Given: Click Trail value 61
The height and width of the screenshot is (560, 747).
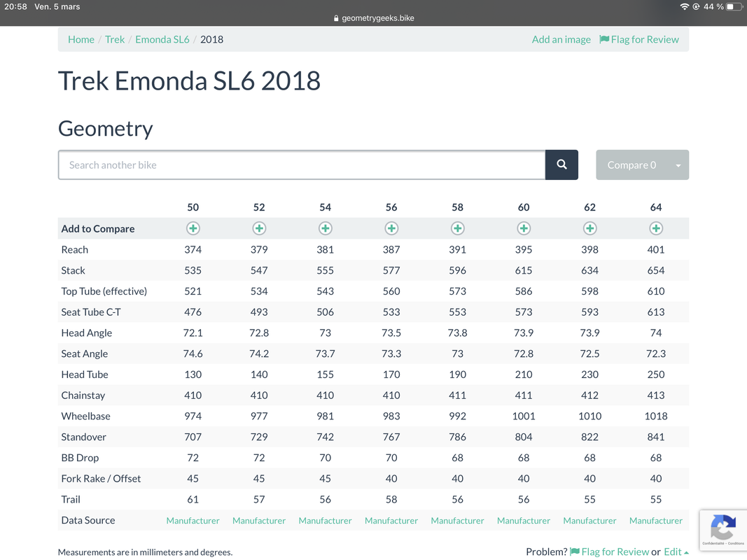Looking at the screenshot, I should [x=193, y=500].
